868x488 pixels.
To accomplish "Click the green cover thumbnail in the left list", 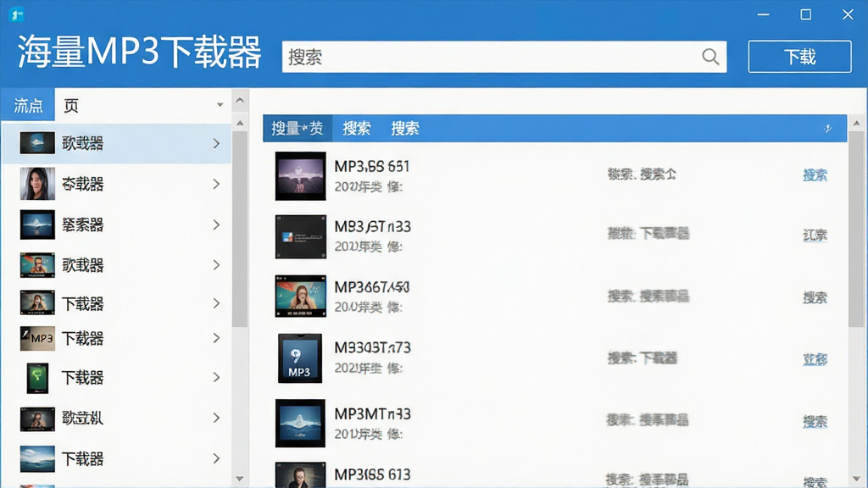I will 37,378.
